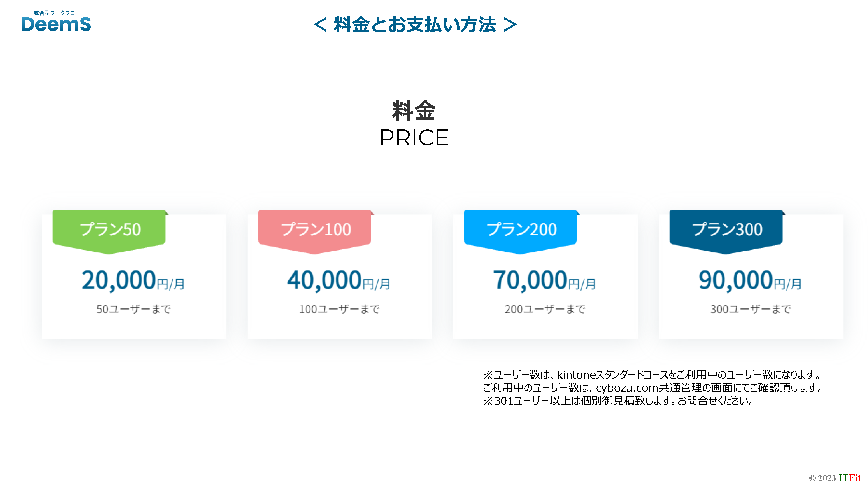Click the PRICE subheading text
The image size is (868, 488).
pos(414,138)
